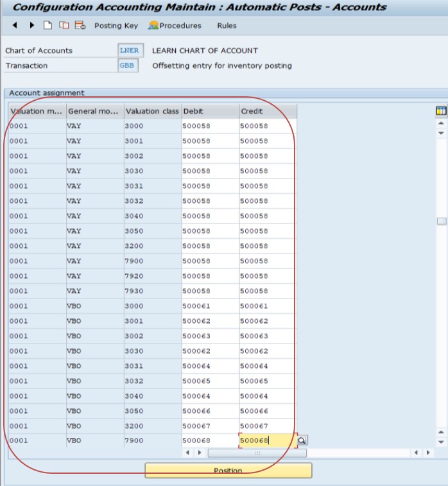Click the Valuation class column header
448x486 pixels.
point(153,111)
